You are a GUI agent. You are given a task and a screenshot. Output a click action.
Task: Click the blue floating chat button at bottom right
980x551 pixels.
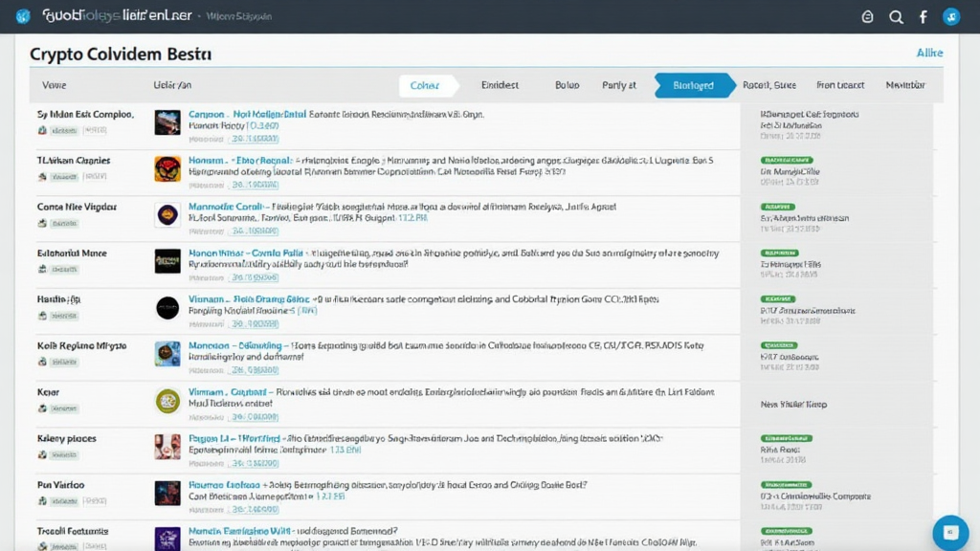click(950, 533)
